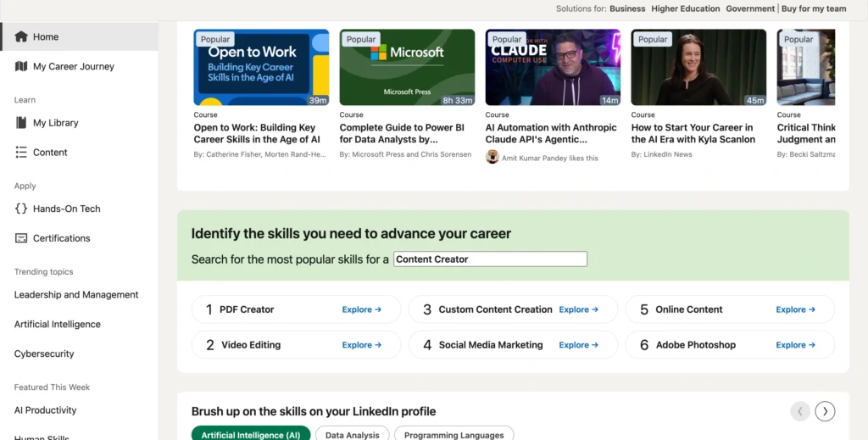Click 'Amit Kumar Pandey likes this' text
The width and height of the screenshot is (868, 440).
coord(549,158)
